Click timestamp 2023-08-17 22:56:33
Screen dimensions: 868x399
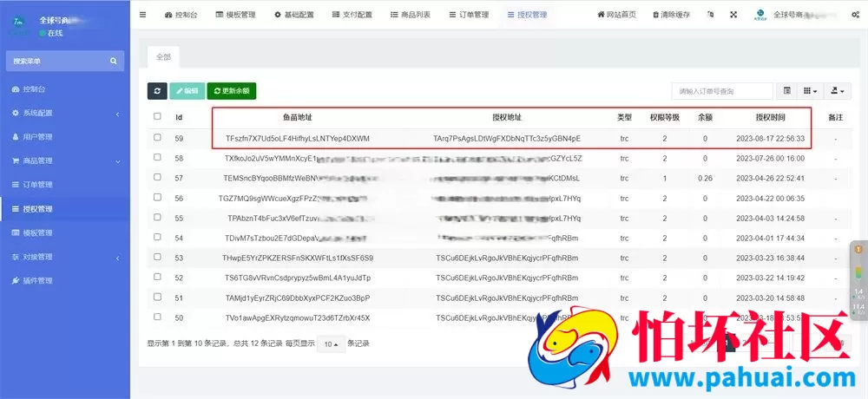[770, 139]
